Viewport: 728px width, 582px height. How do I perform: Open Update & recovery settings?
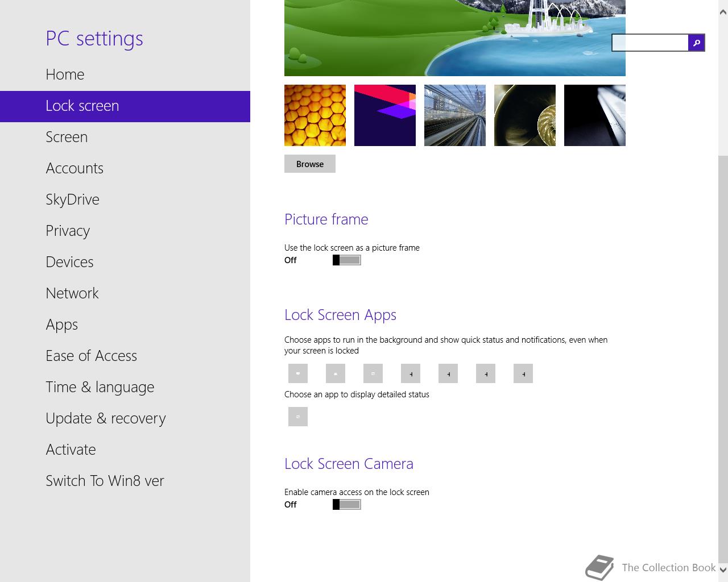pos(125,419)
